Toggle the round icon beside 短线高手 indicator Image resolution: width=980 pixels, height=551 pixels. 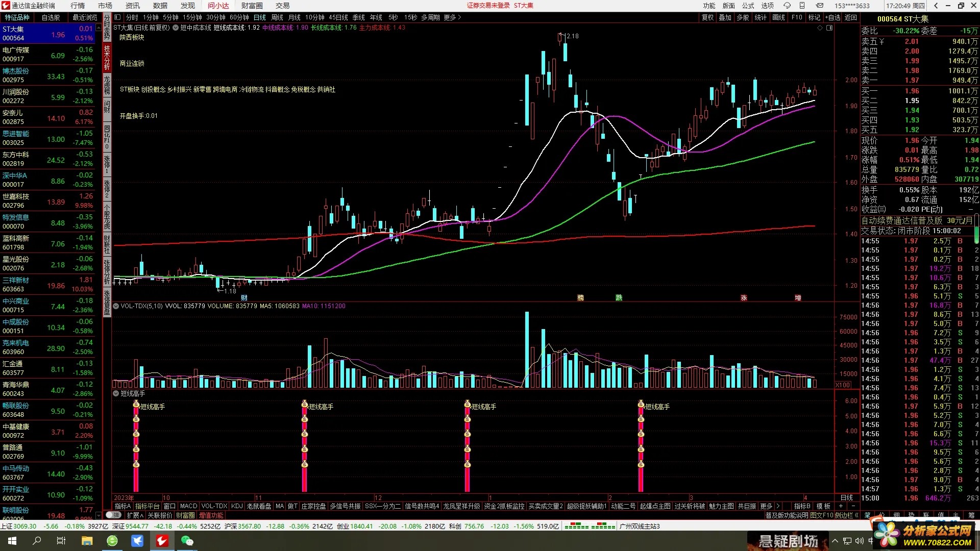(x=116, y=393)
